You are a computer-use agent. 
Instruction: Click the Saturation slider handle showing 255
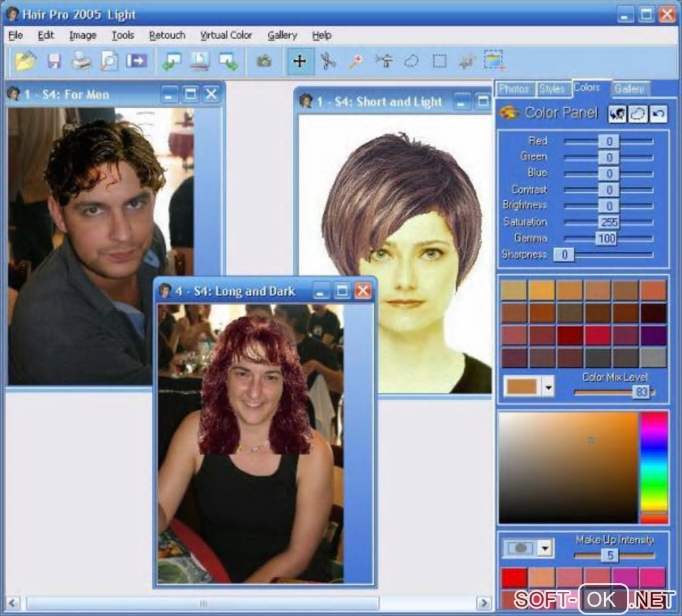[x=609, y=222]
